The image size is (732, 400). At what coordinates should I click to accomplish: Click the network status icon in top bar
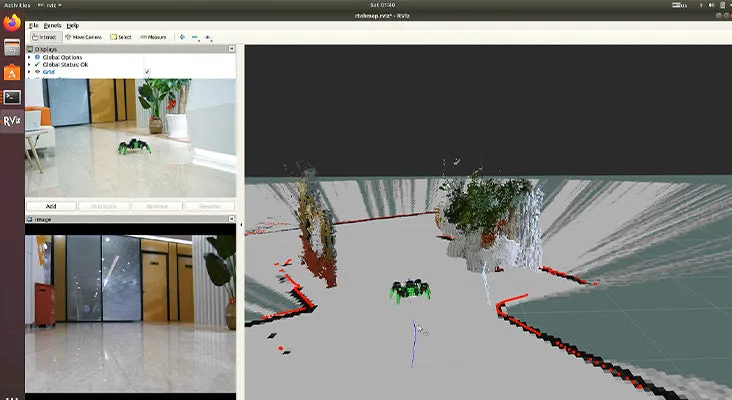click(700, 5)
